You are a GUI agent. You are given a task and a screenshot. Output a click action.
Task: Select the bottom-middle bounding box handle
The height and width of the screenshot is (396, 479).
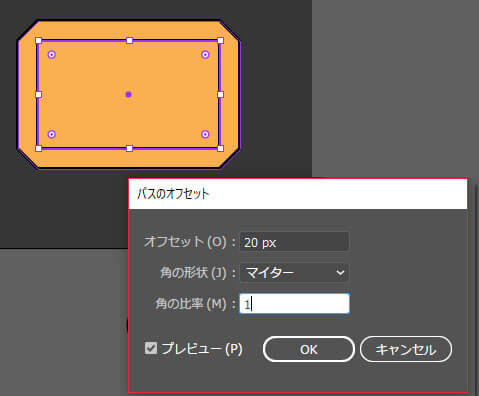coord(130,148)
